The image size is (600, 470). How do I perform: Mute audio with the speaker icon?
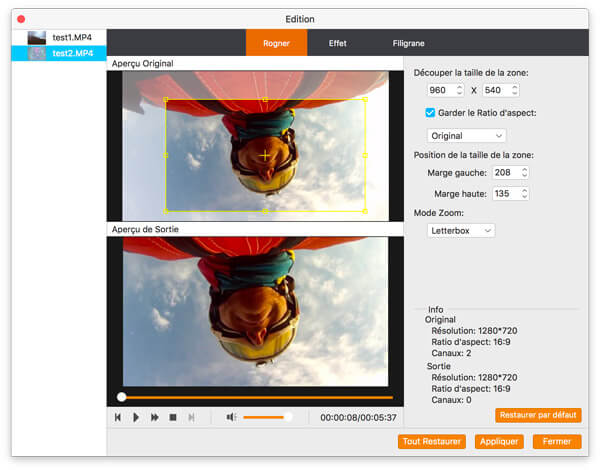[x=231, y=417]
